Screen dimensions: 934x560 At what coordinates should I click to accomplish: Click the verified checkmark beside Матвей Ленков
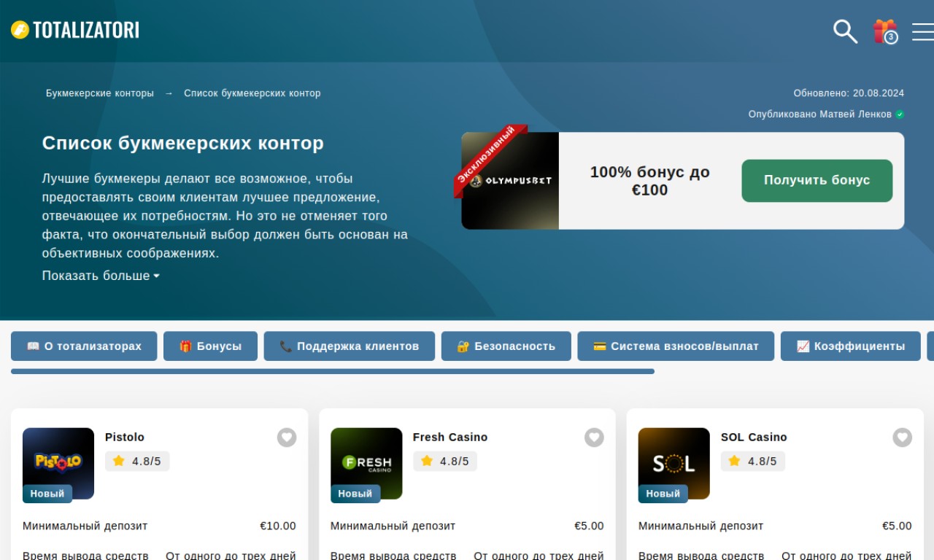(900, 114)
